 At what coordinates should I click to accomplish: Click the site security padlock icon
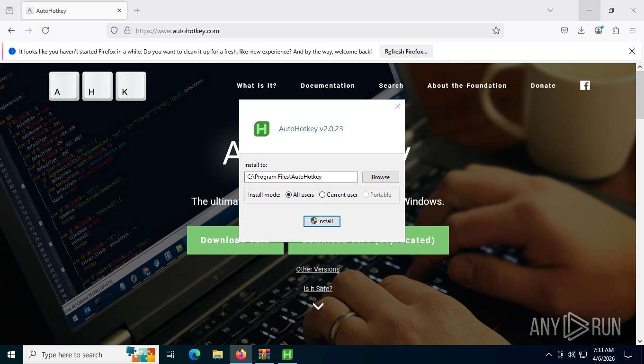tap(127, 30)
